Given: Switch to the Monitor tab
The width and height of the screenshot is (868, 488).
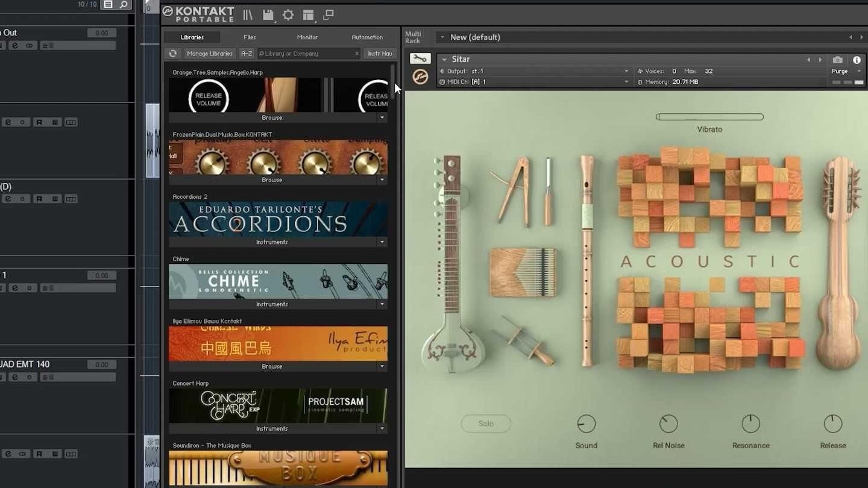Looking at the screenshot, I should pos(307,37).
